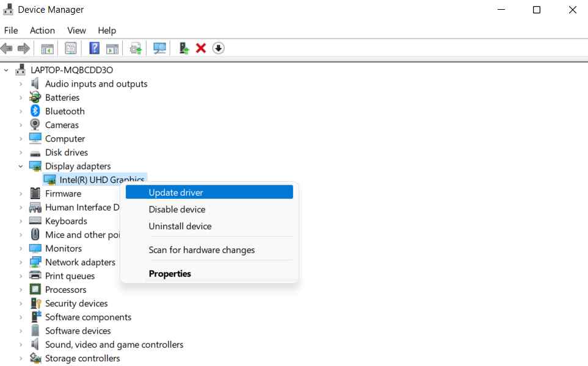588x366 pixels.
Task: Click the Show/Hide console tree icon
Action: (47, 49)
